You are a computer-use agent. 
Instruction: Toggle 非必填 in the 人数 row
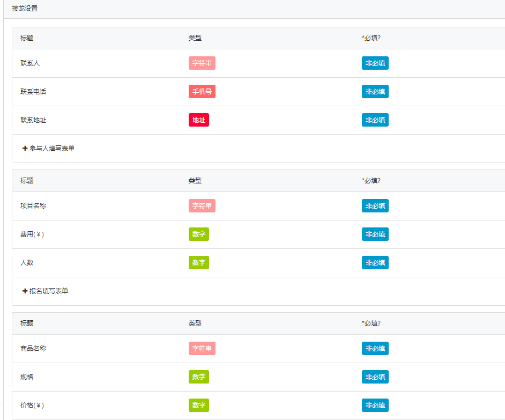pyautogui.click(x=375, y=263)
